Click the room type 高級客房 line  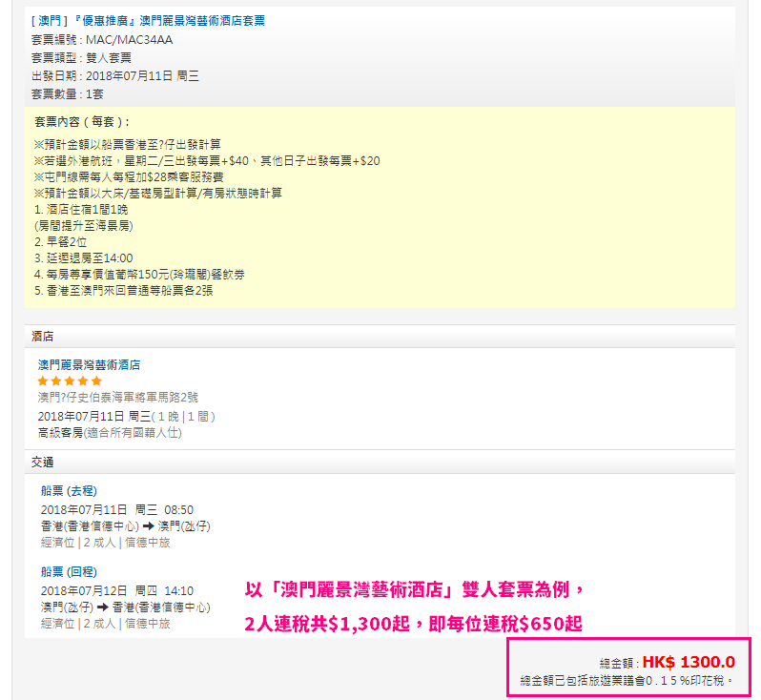(110, 433)
